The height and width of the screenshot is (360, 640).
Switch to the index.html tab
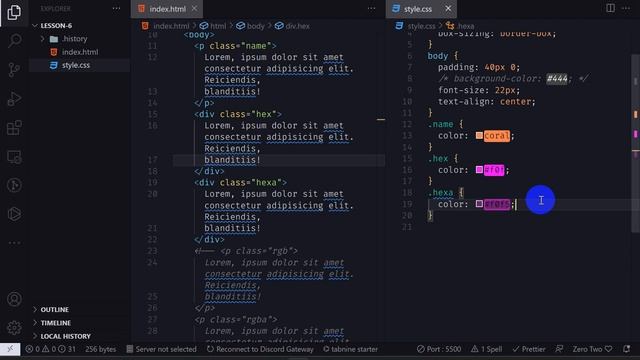(x=167, y=9)
